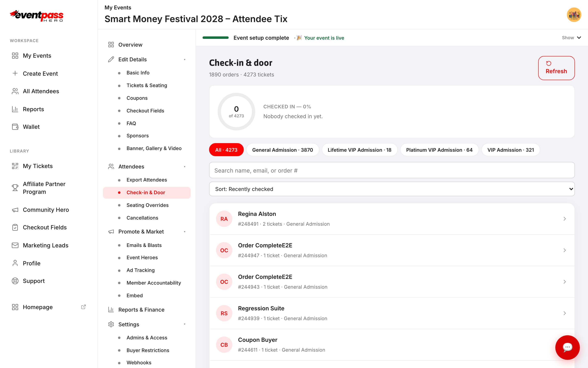Refresh the check-in list
The height and width of the screenshot is (368, 588).
point(556,68)
